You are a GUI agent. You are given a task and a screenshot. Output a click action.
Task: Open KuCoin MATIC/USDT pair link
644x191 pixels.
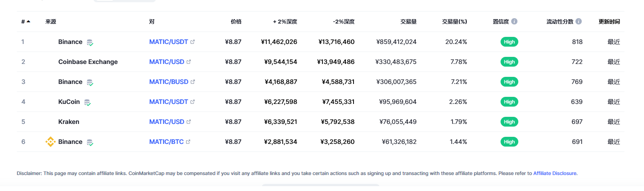[169, 102]
